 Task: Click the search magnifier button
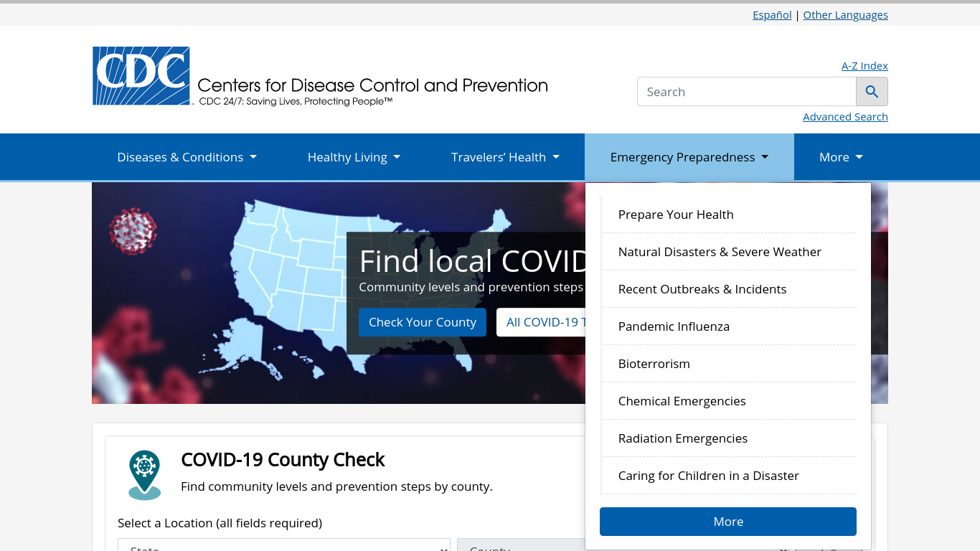[872, 92]
